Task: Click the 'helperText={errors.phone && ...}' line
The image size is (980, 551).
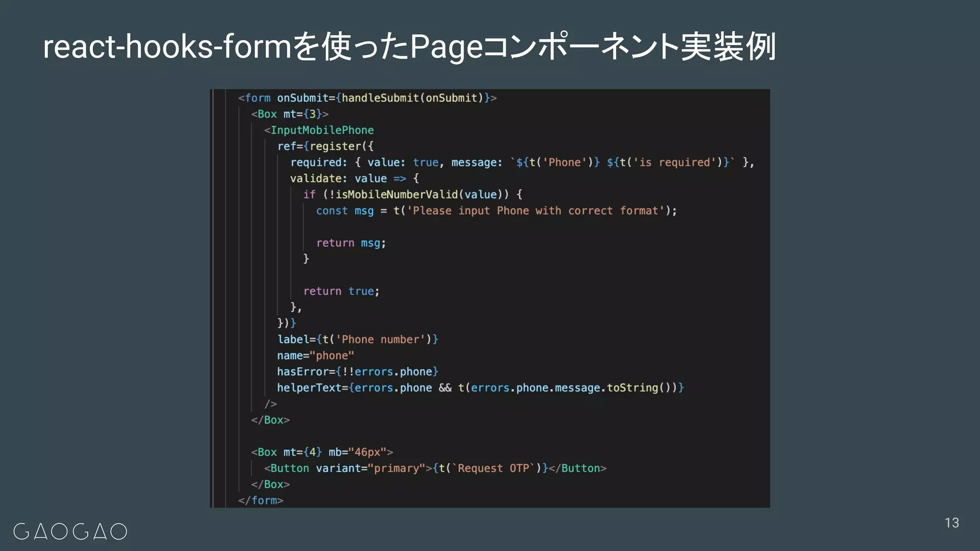Action: (x=481, y=388)
